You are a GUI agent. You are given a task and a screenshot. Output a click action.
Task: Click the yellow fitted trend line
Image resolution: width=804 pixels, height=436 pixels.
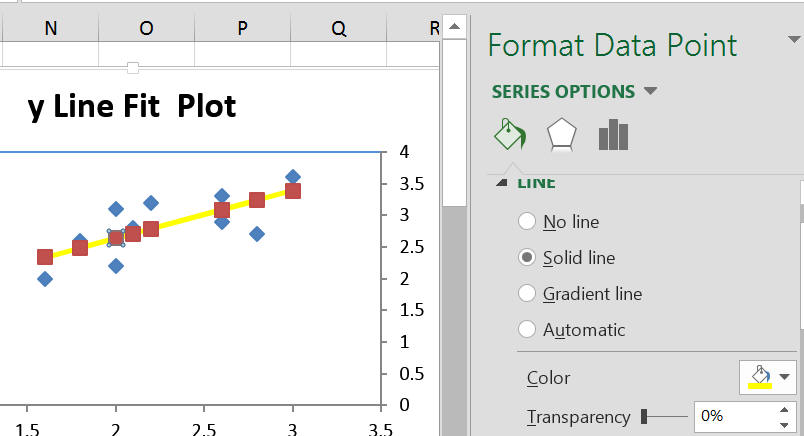coord(187,219)
